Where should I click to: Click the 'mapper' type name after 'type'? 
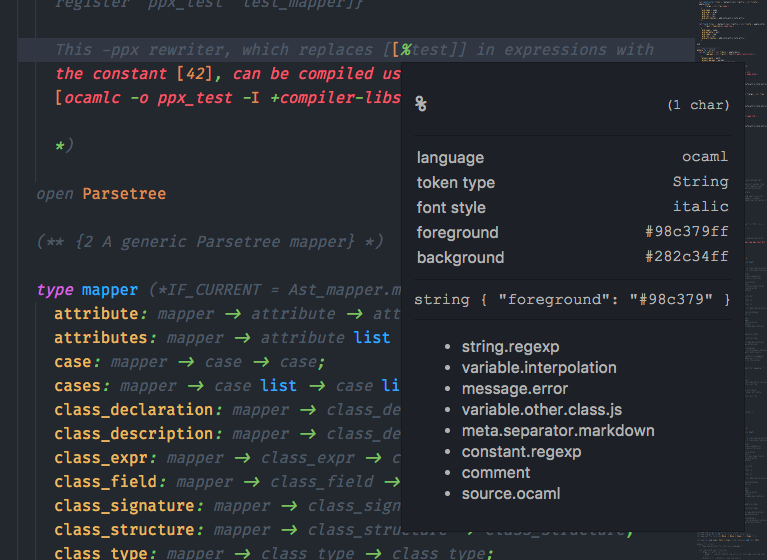tap(110, 290)
